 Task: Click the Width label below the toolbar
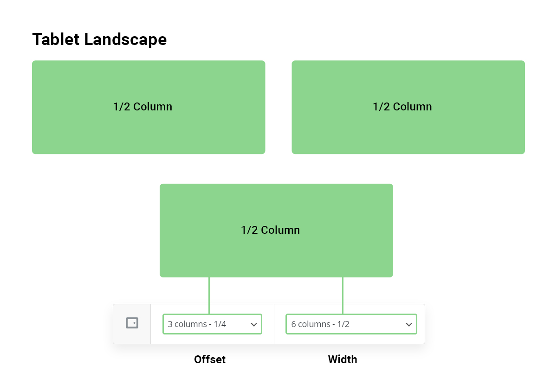click(343, 360)
